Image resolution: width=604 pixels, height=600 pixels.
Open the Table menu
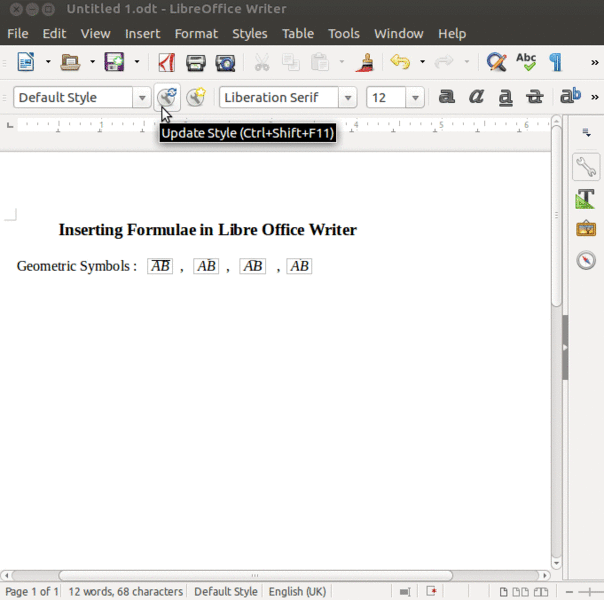point(298,34)
